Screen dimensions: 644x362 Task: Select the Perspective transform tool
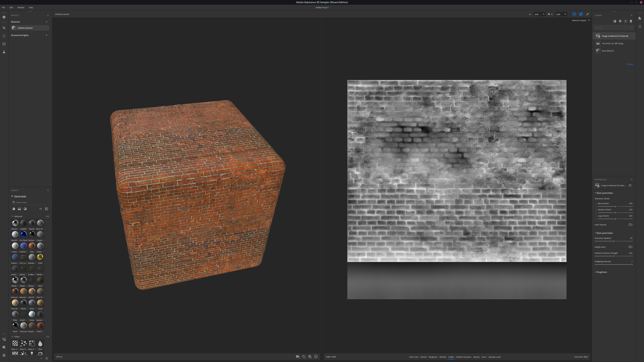tap(4, 36)
